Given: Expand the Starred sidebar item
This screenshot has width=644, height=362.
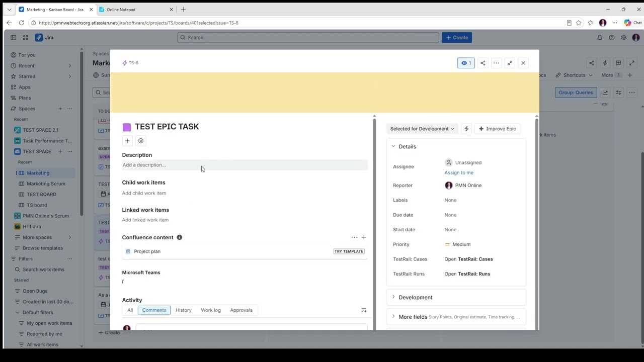Looking at the screenshot, I should point(70,76).
